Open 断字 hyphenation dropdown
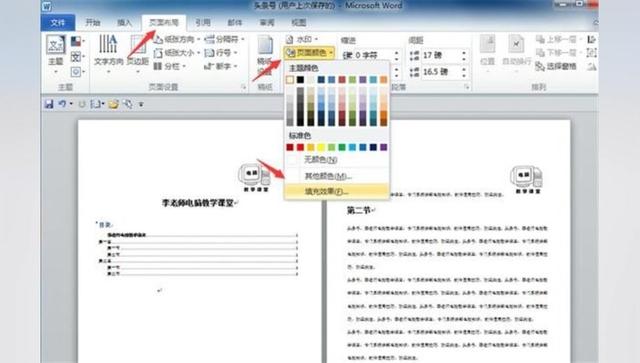 click(221, 66)
